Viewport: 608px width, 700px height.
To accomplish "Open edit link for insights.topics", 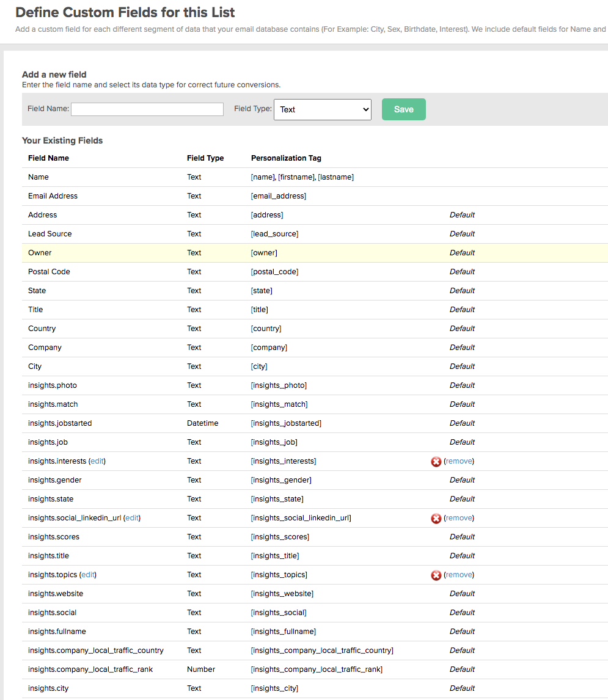I will tap(88, 575).
